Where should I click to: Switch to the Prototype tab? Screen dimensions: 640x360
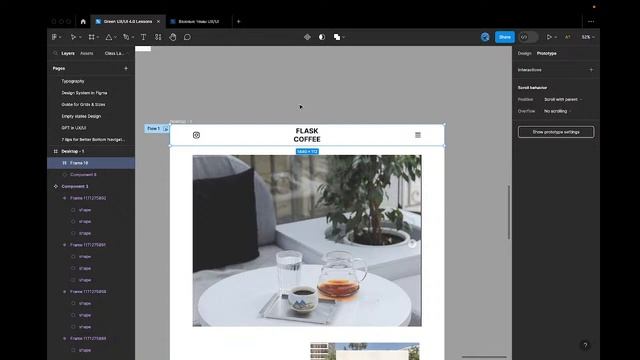point(547,53)
